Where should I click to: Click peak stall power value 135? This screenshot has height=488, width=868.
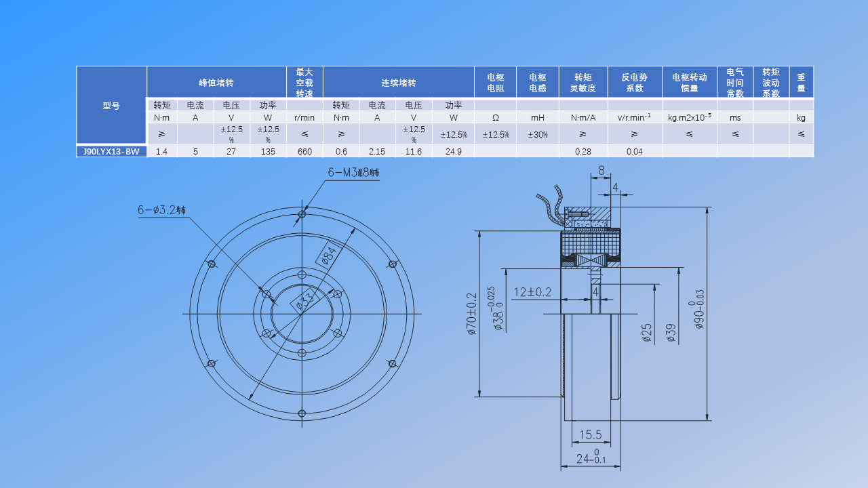[x=268, y=152]
